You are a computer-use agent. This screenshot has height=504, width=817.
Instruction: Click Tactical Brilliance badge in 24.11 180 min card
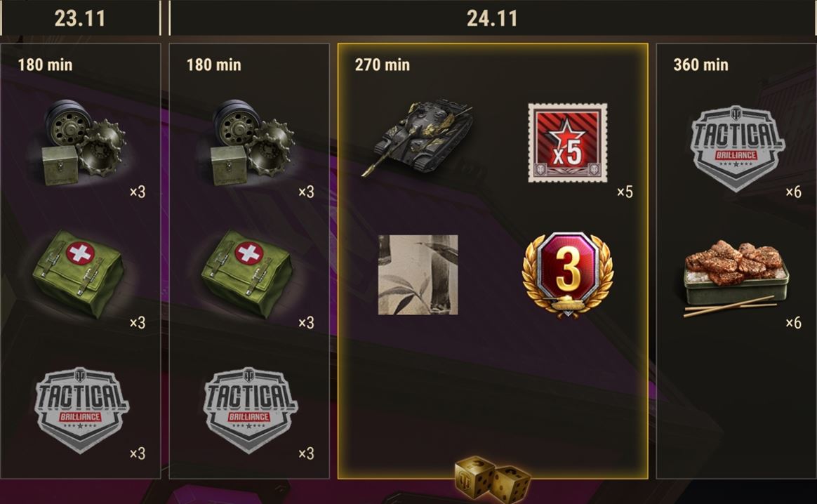[x=250, y=410]
